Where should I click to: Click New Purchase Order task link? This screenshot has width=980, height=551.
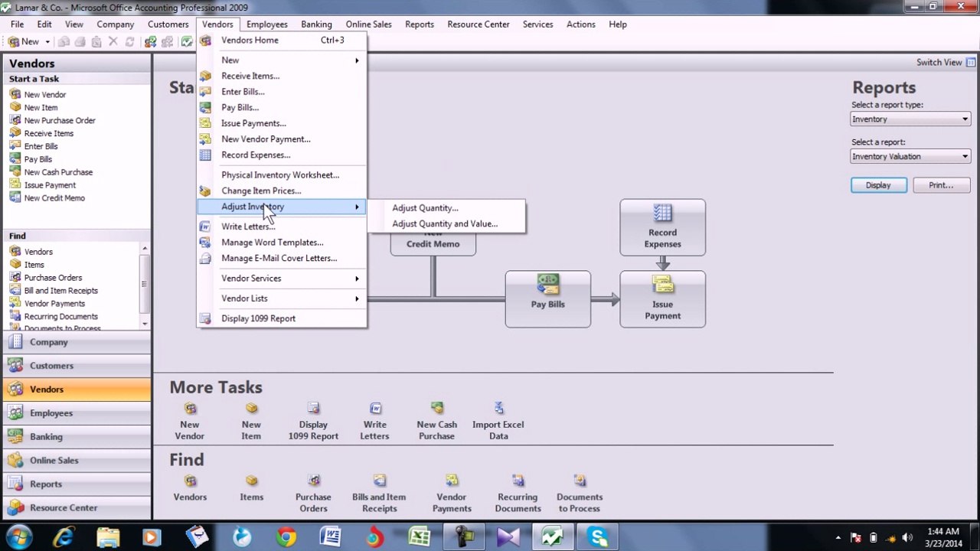(x=60, y=120)
